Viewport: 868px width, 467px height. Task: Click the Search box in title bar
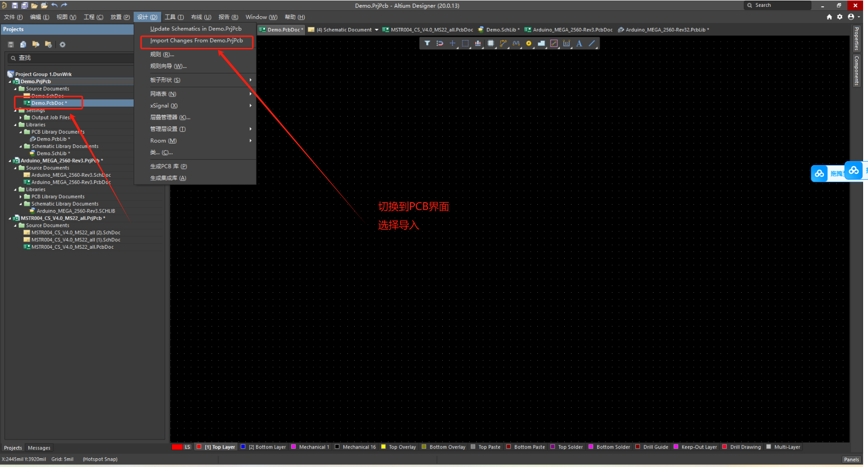777,5
